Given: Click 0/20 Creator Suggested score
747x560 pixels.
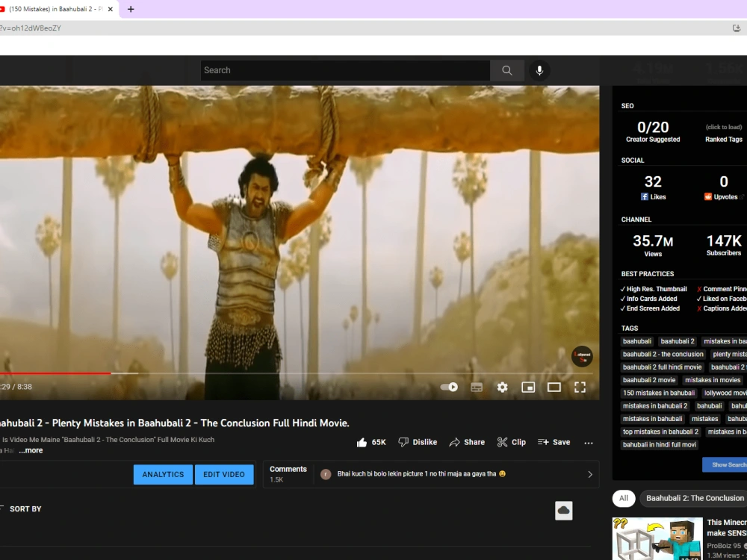Looking at the screenshot, I should [653, 131].
